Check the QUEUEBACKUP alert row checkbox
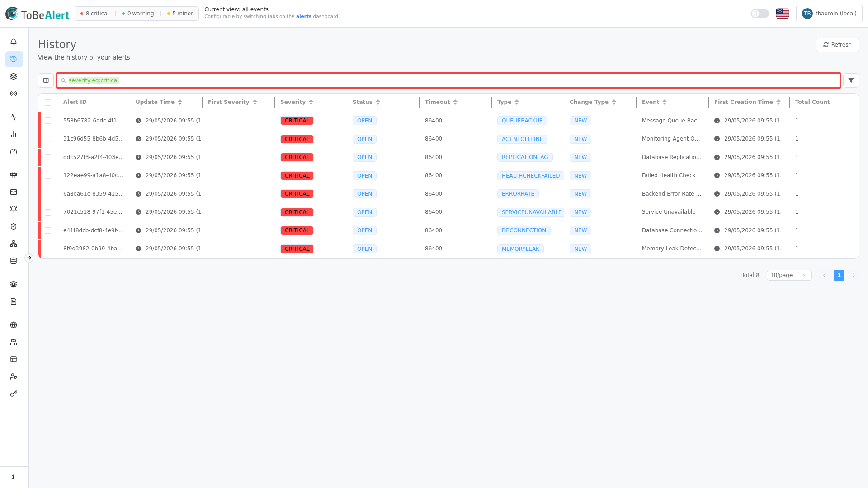868x488 pixels. (x=48, y=121)
